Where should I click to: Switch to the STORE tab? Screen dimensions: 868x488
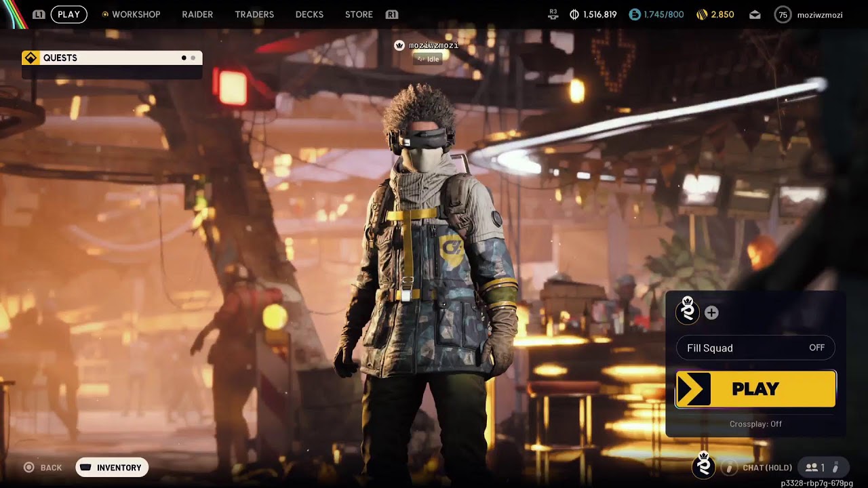coord(359,14)
